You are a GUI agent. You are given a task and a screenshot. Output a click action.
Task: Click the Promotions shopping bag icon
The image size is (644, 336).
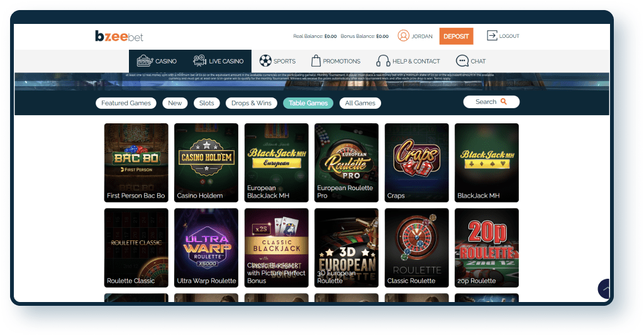(316, 61)
